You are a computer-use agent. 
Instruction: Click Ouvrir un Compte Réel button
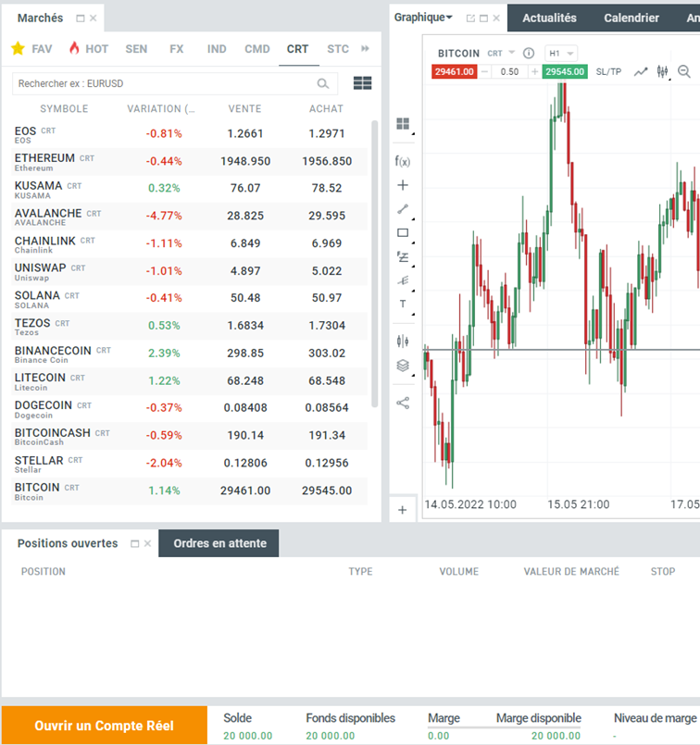pyautogui.click(x=104, y=726)
